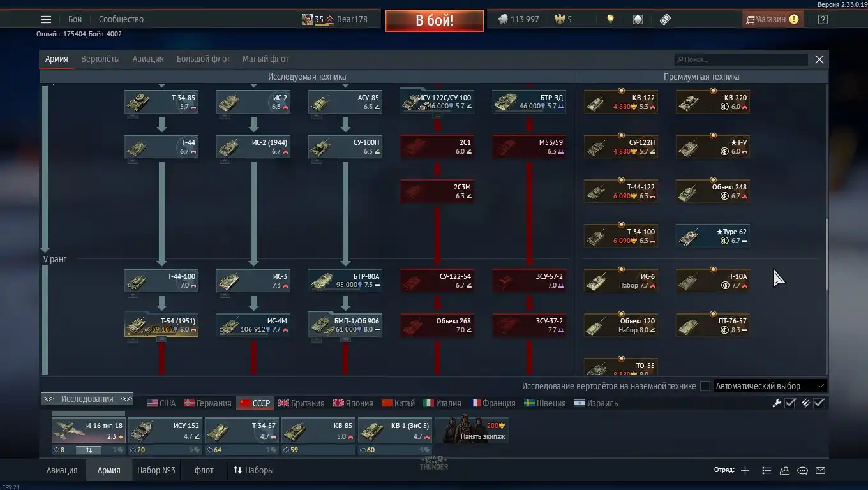This screenshot has width=868, height=490.
Task: Close the research tree window
Action: point(819,59)
